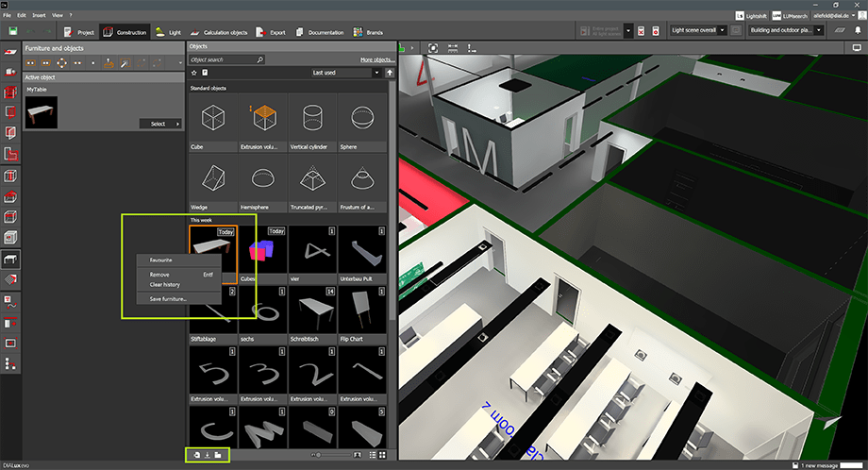Click the favourites star filter icon
The width and height of the screenshot is (868, 470).
tap(193, 72)
